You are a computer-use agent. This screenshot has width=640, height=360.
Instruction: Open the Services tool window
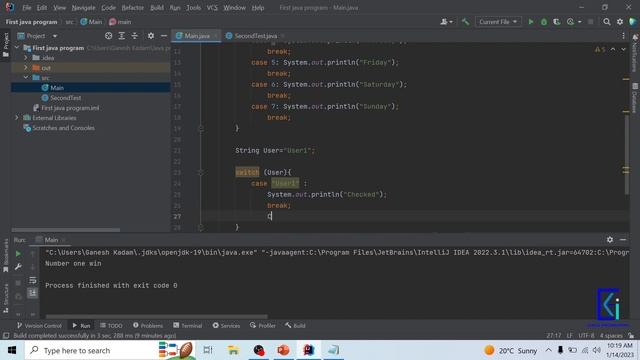pyautogui.click(x=226, y=325)
